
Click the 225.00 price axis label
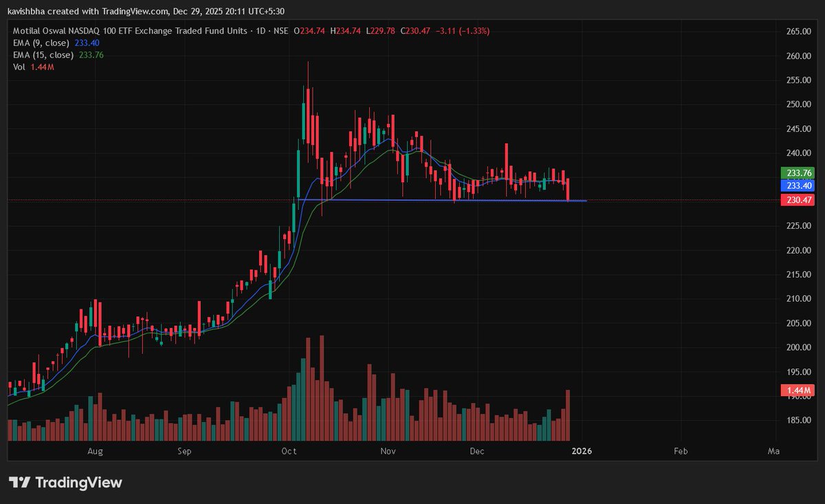pyautogui.click(x=799, y=226)
